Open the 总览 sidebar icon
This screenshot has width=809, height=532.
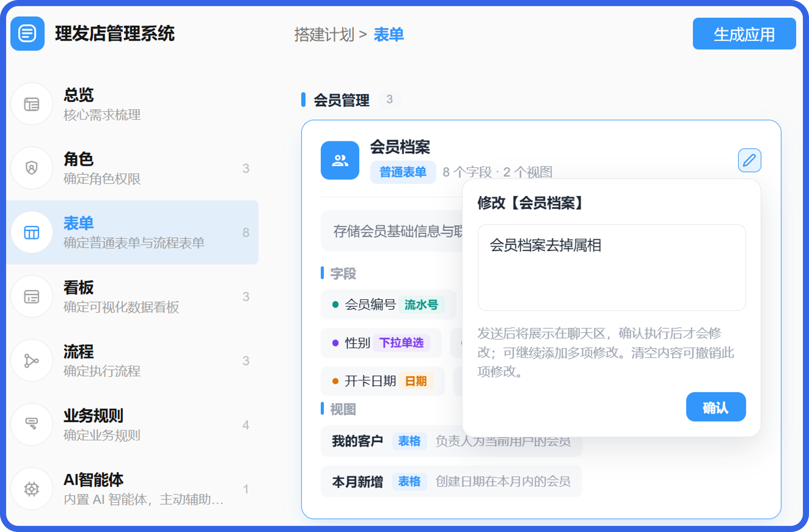31,104
